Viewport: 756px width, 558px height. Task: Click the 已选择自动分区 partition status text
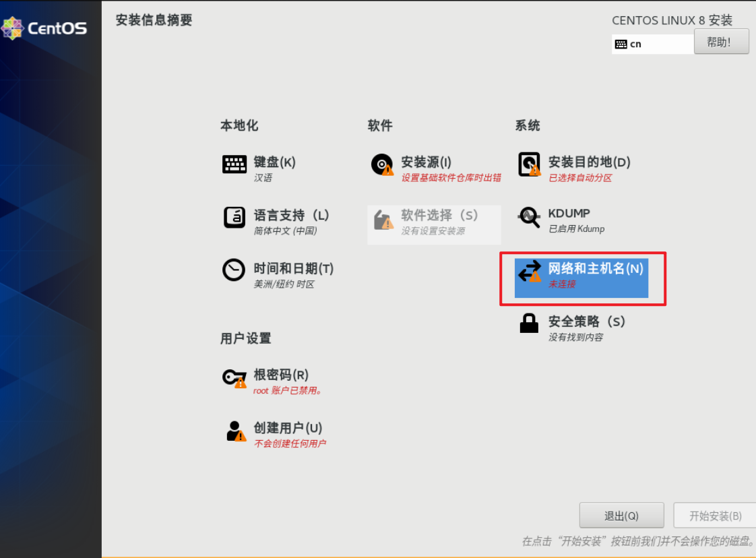pos(580,178)
